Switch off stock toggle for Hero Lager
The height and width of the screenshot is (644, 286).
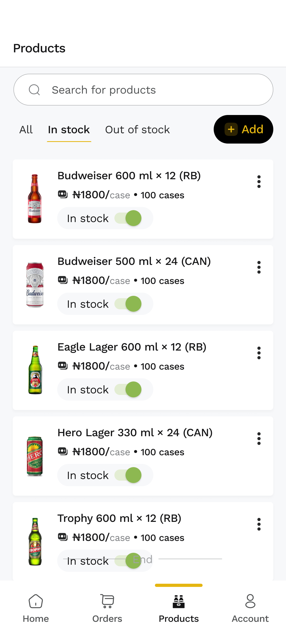click(128, 475)
